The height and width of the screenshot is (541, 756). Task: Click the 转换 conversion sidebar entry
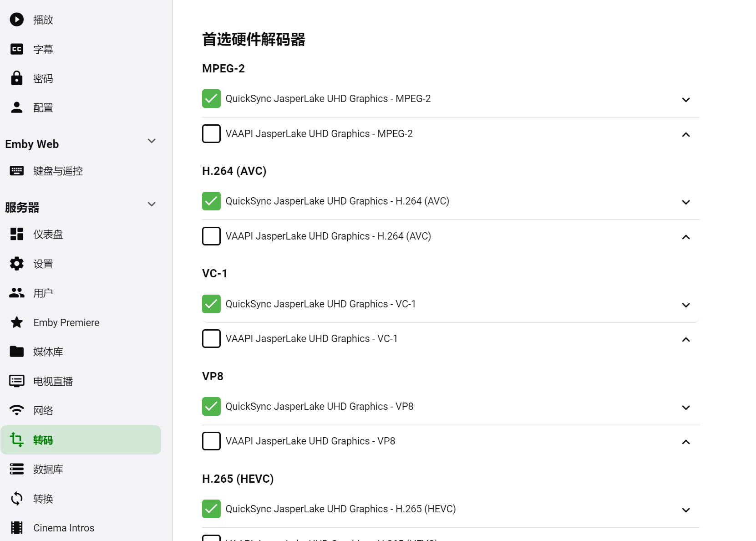(43, 499)
